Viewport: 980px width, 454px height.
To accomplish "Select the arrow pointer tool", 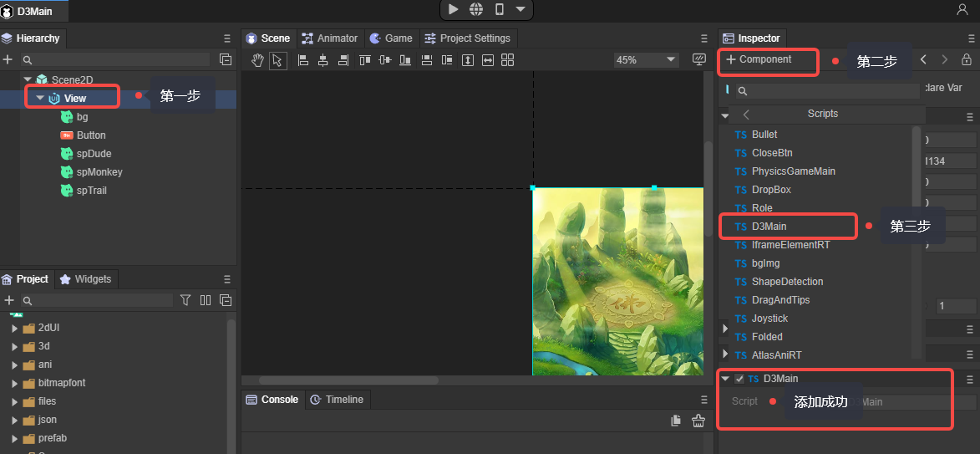I will tap(278, 60).
